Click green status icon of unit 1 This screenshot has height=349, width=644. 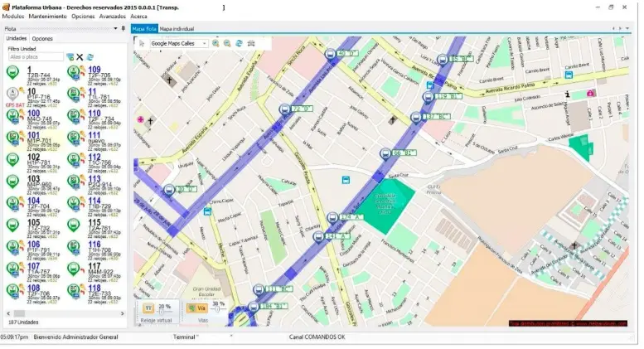coord(12,73)
